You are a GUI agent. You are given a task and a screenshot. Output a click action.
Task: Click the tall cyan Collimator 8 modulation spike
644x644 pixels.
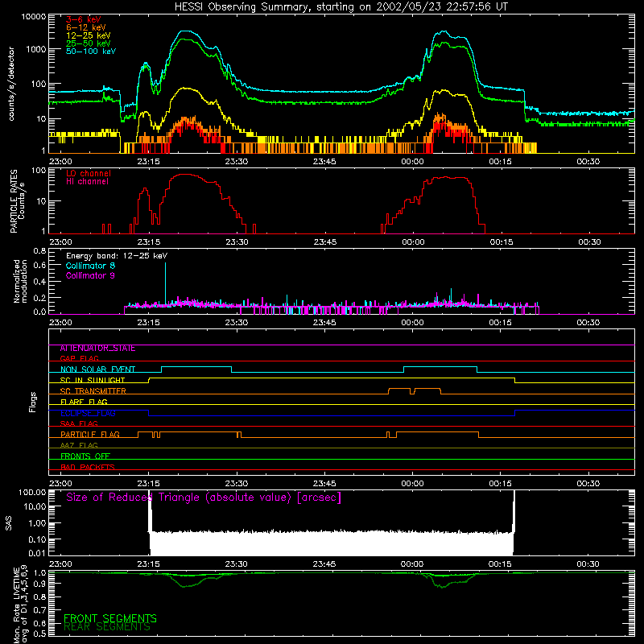click(x=166, y=283)
